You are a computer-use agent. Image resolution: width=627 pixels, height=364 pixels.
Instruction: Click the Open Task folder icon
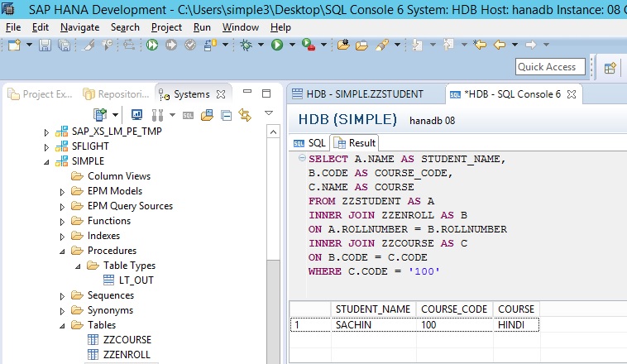click(x=361, y=45)
